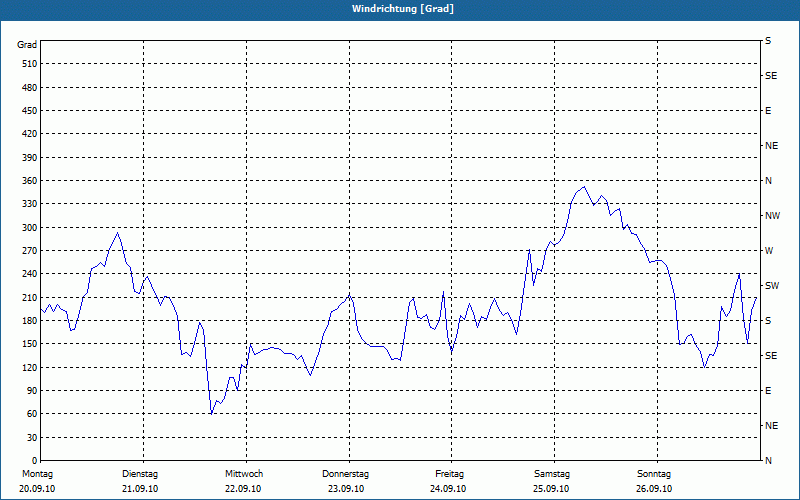This screenshot has width=800, height=500.
Task: Click the "E" compass label level with 90
Action: 768,391
